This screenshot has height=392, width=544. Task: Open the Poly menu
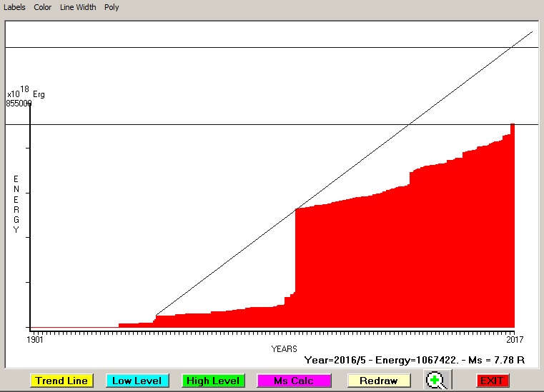click(x=112, y=7)
